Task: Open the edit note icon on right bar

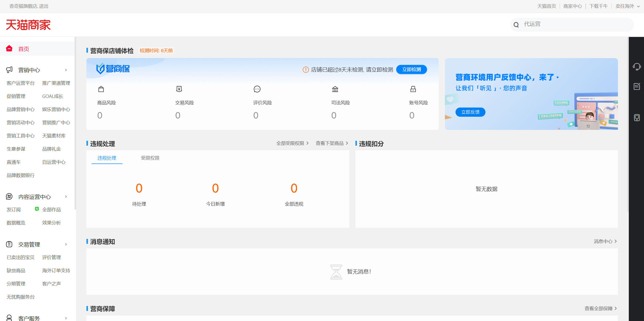Action: pyautogui.click(x=637, y=87)
